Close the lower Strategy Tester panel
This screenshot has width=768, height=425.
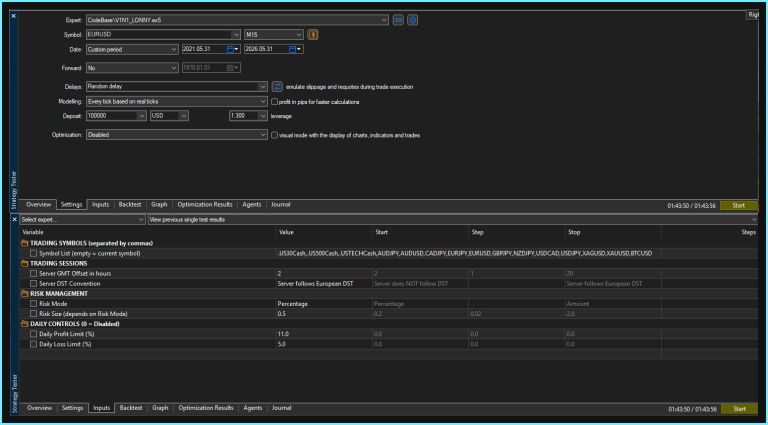(14, 220)
